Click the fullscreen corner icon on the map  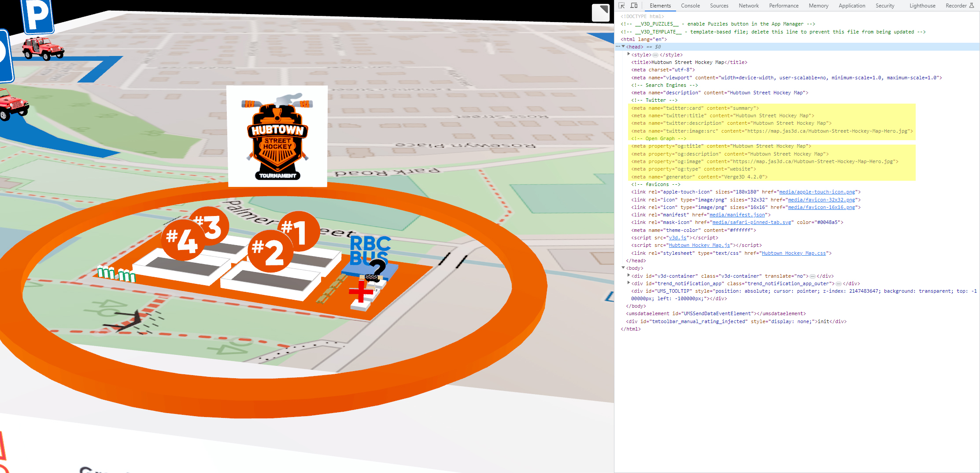pos(601,13)
